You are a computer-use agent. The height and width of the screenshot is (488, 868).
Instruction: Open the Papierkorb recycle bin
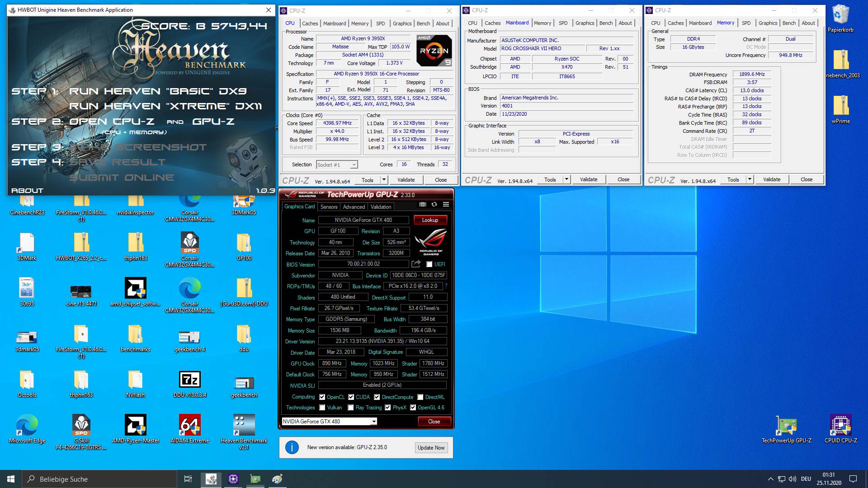[x=840, y=19]
